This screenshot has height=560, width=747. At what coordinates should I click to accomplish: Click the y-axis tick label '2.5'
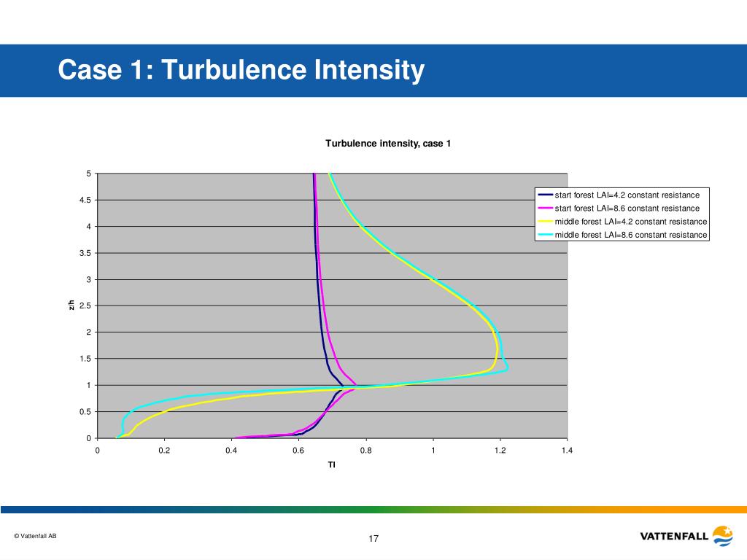pyautogui.click(x=85, y=306)
